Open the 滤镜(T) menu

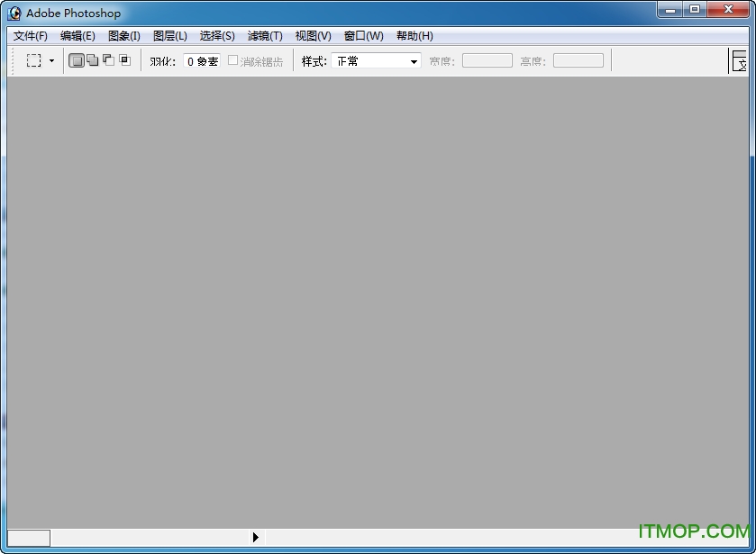pos(265,36)
